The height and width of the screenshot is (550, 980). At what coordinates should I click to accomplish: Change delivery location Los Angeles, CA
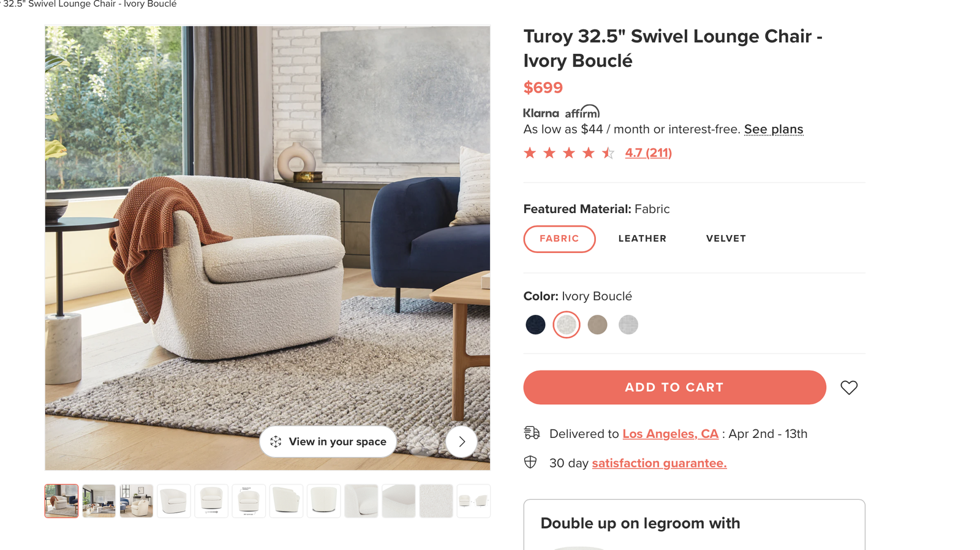670,434
